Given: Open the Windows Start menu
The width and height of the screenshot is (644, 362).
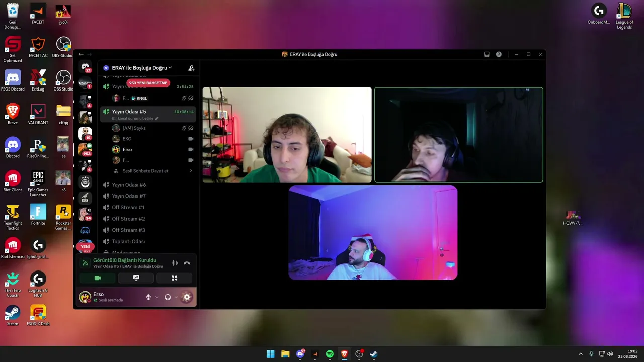Looking at the screenshot, I should click(x=270, y=354).
